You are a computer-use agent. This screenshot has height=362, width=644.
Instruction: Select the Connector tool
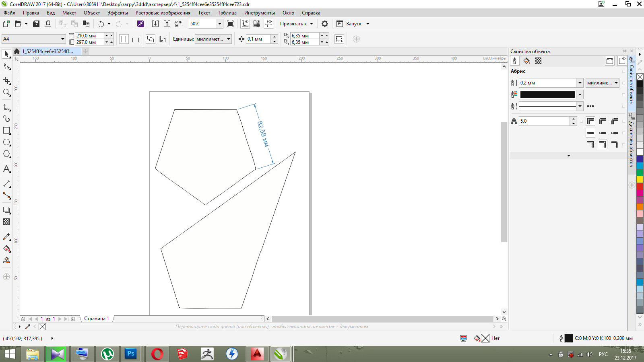coord(6,195)
